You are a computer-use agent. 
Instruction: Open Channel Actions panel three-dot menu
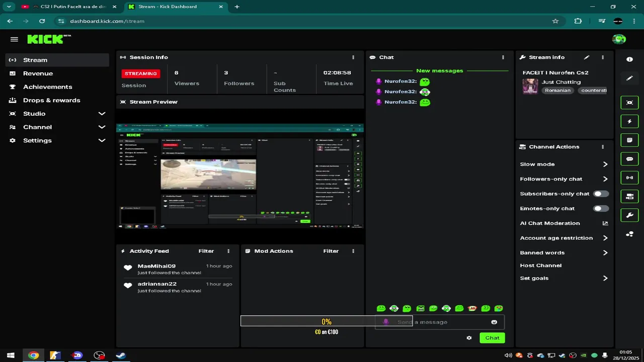point(603,147)
